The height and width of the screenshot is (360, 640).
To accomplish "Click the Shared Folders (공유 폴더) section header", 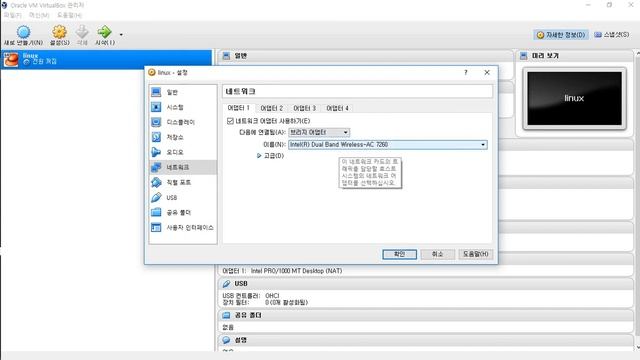I will coord(427,316).
